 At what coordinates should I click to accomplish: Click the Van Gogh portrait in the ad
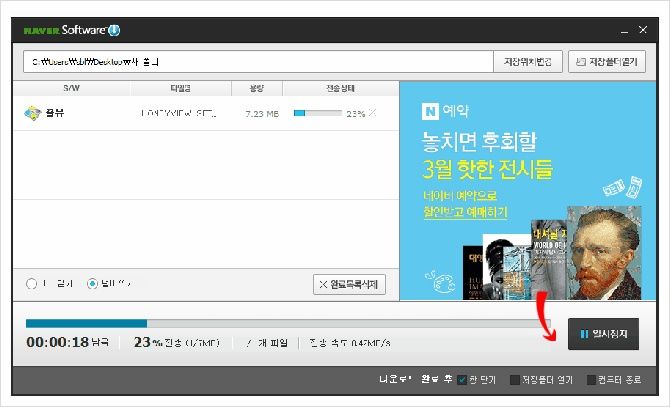point(604,253)
